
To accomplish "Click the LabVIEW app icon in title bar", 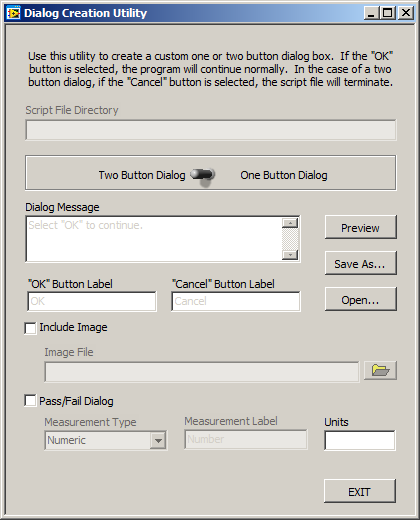I will point(13,13).
